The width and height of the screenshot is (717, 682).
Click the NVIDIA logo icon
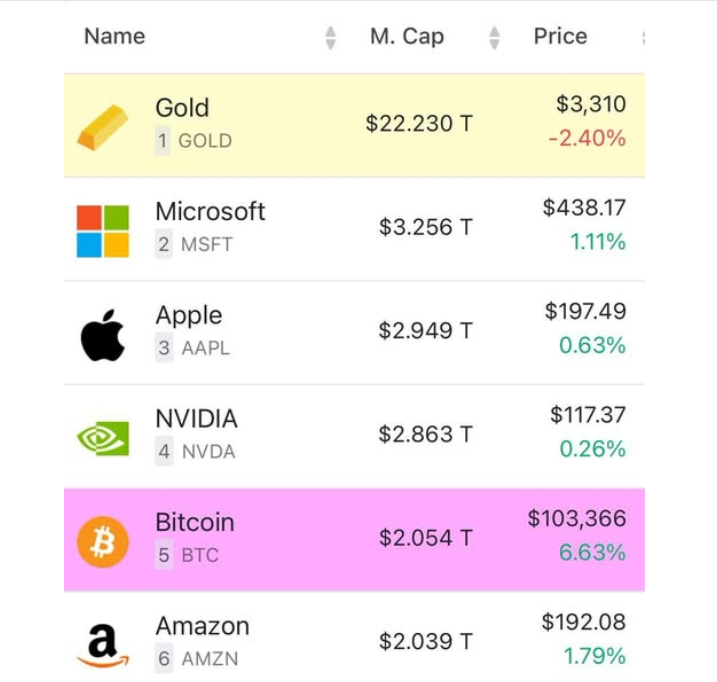click(x=103, y=438)
